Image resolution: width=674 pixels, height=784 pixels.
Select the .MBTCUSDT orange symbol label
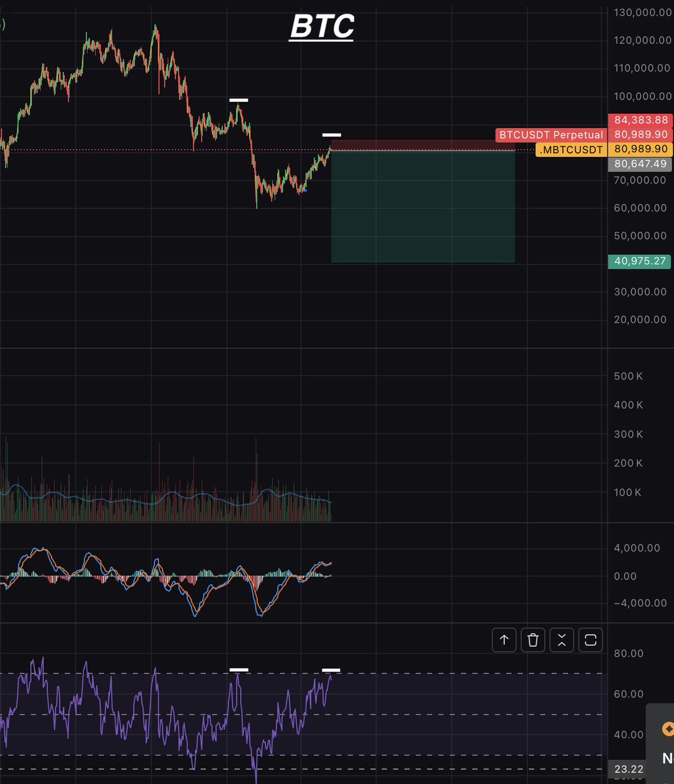(571, 150)
